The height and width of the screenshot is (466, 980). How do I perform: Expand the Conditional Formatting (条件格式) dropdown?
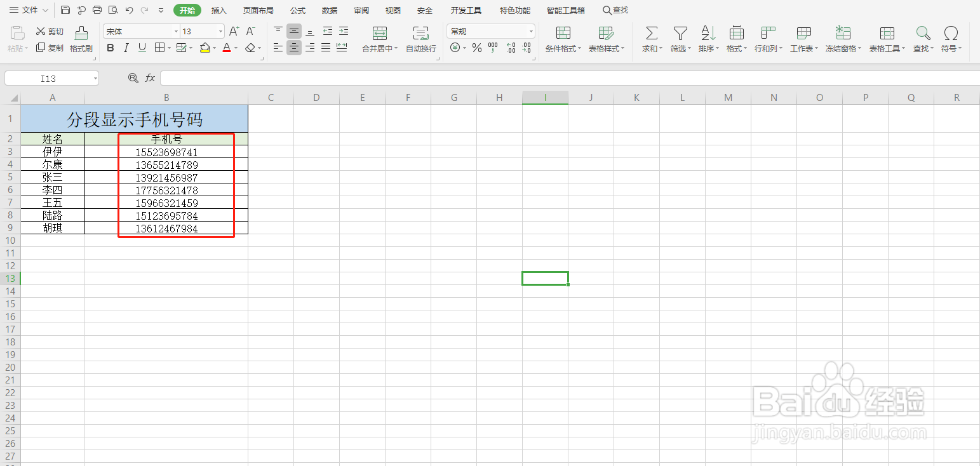[x=579, y=49]
